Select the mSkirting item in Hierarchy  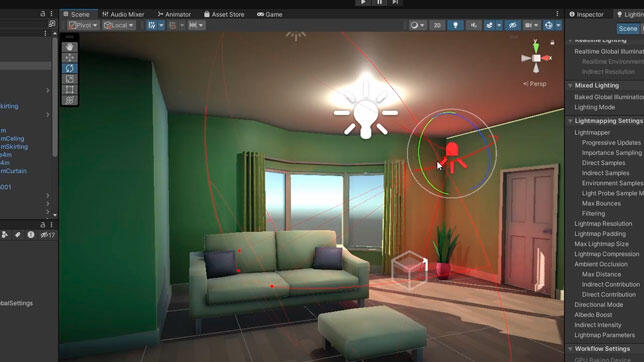(x=14, y=147)
